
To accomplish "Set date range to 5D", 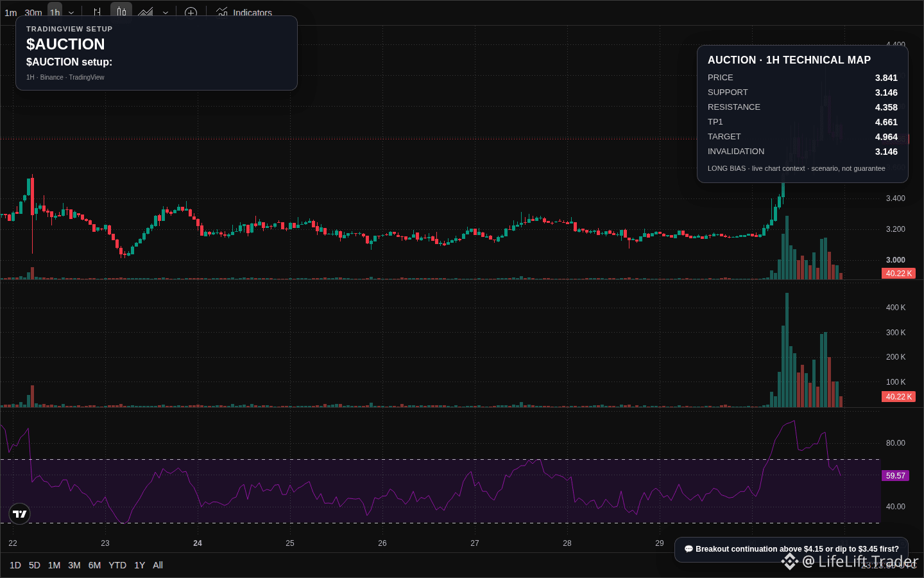I will (x=35, y=565).
